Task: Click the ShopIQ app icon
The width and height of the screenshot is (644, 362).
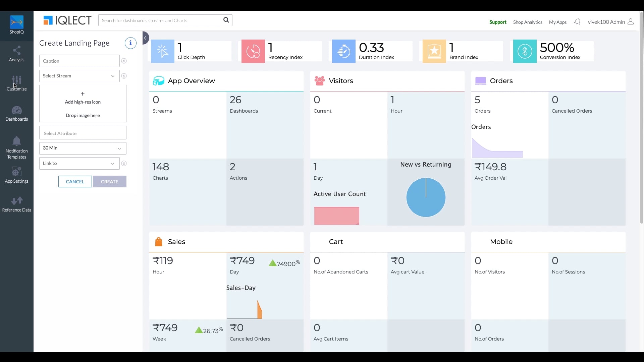Action: pos(16,25)
